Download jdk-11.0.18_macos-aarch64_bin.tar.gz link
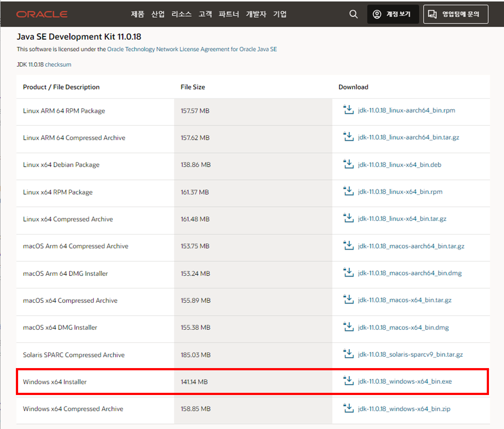504x429 pixels. 411,246
